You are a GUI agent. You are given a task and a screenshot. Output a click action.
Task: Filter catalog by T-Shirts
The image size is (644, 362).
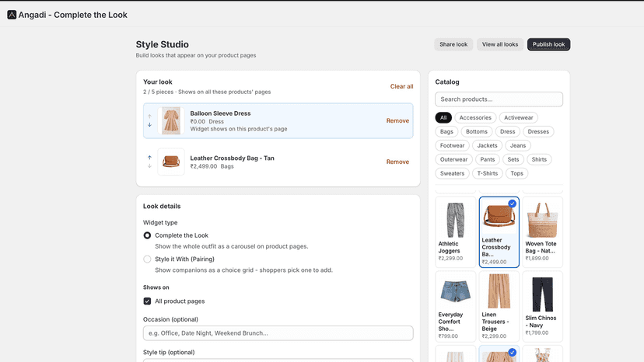pyautogui.click(x=487, y=173)
